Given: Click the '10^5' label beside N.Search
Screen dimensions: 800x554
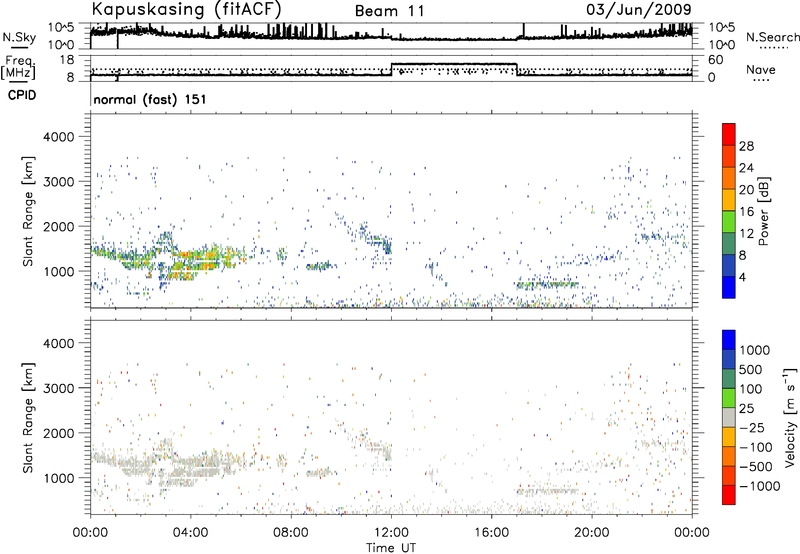Looking at the screenshot, I should pyautogui.click(x=721, y=28).
